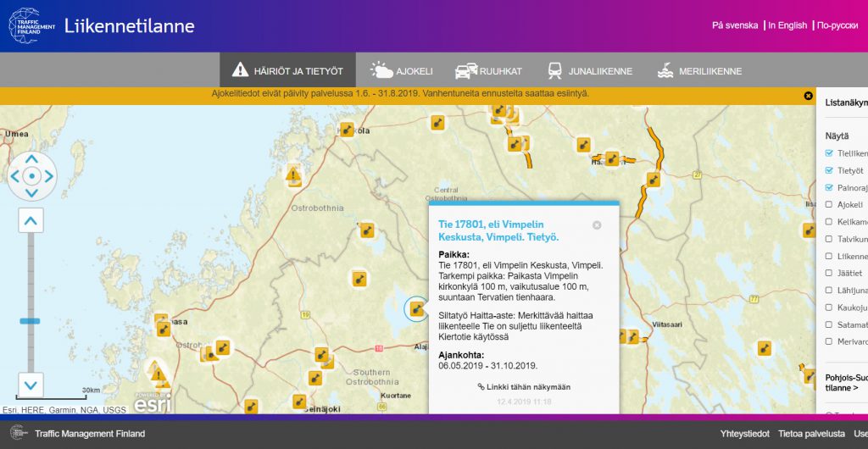Close the Tie 17801 roadwork popup
This screenshot has height=449, width=868.
597,225
